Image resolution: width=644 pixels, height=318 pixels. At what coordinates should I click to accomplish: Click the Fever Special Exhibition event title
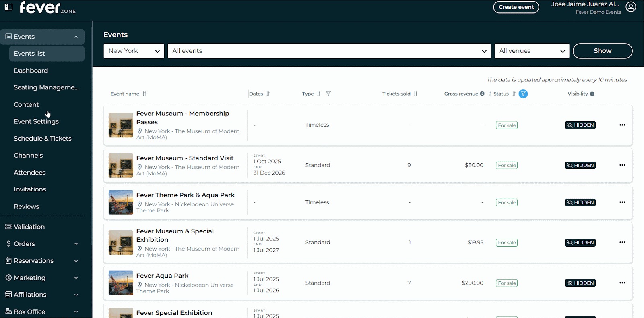pos(174,313)
